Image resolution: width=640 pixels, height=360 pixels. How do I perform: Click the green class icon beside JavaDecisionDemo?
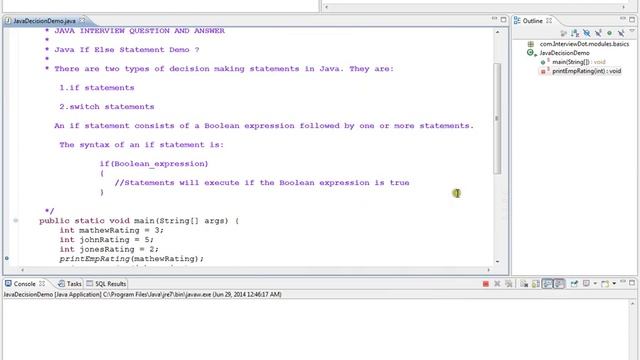coord(531,53)
